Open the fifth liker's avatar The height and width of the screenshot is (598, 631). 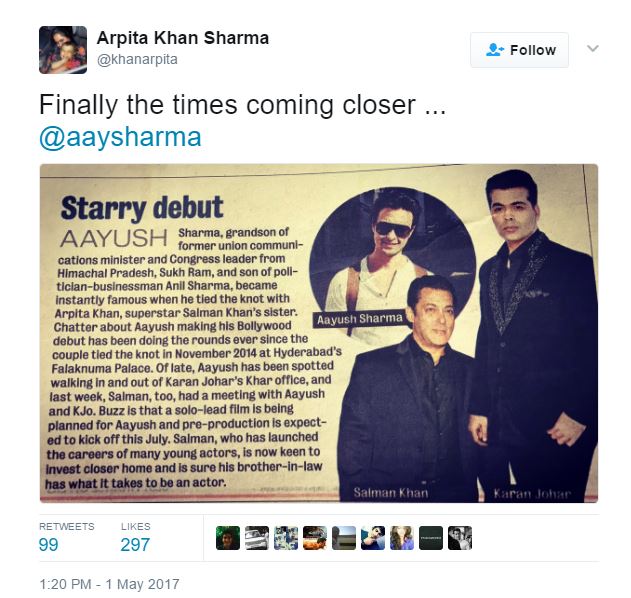[x=344, y=538]
